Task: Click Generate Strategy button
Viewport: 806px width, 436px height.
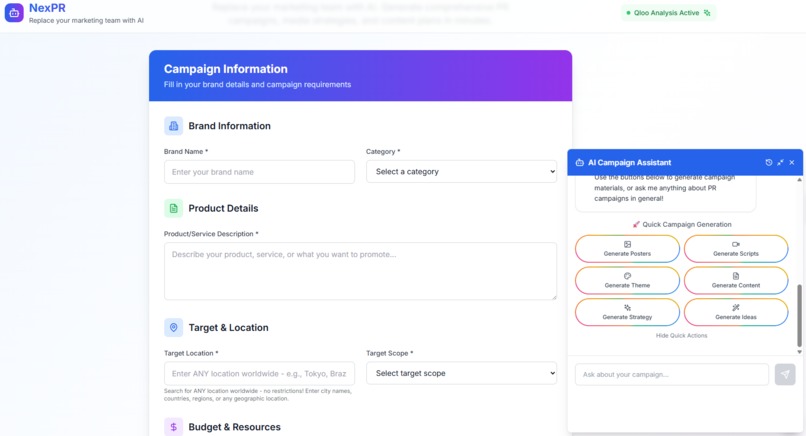Action: tap(627, 312)
